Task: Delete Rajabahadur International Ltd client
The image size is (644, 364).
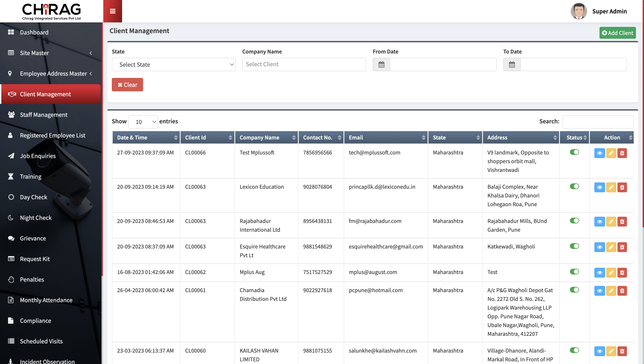Action: pos(622,222)
